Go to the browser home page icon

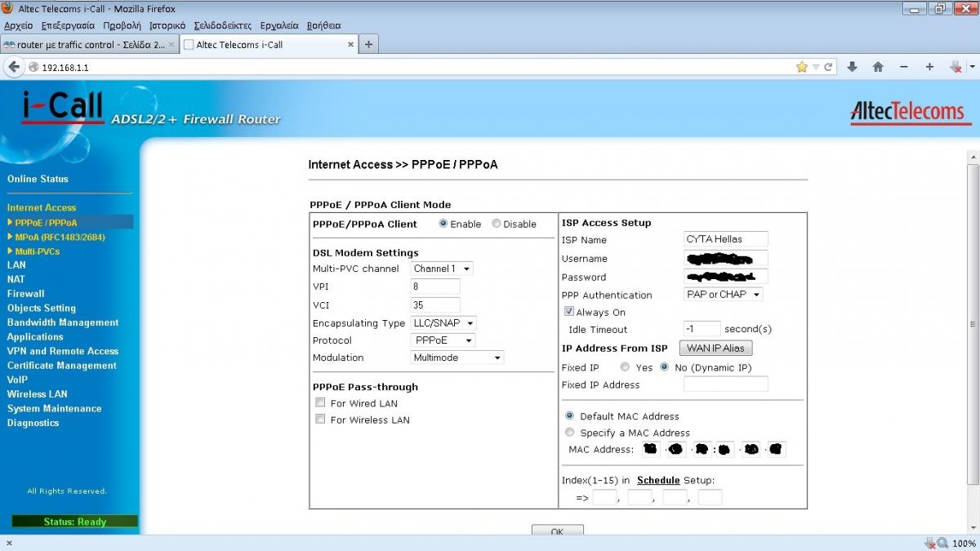pyautogui.click(x=878, y=67)
